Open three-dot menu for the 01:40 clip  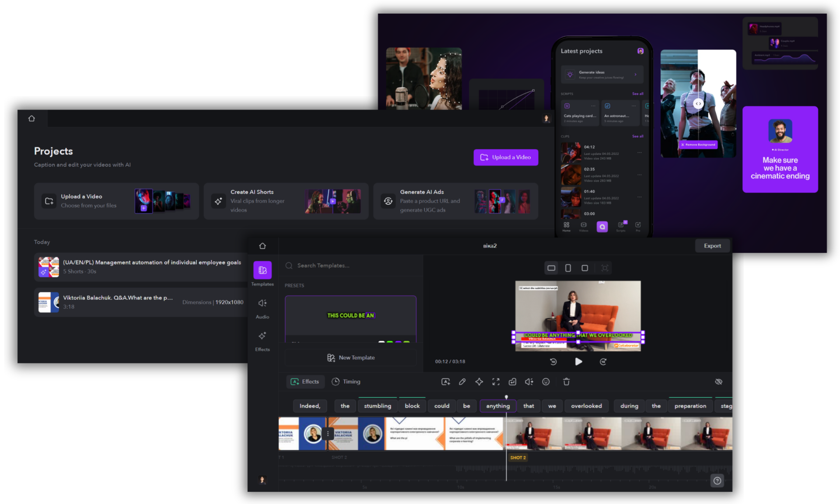(x=639, y=197)
